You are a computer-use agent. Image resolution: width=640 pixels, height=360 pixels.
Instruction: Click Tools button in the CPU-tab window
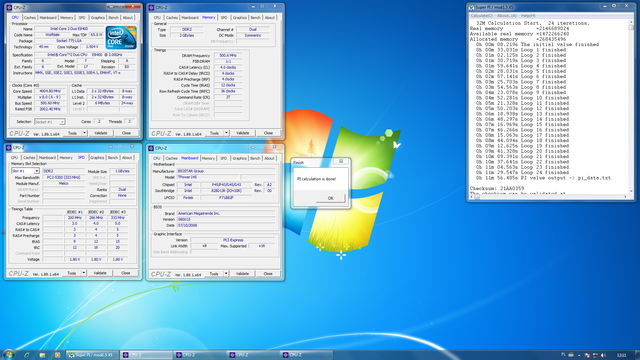72,133
